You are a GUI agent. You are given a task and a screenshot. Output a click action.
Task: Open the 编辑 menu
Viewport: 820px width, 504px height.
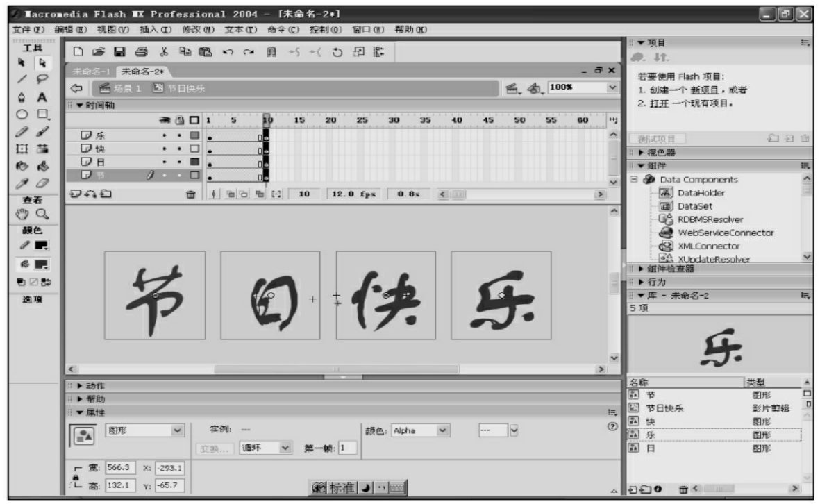(x=71, y=30)
